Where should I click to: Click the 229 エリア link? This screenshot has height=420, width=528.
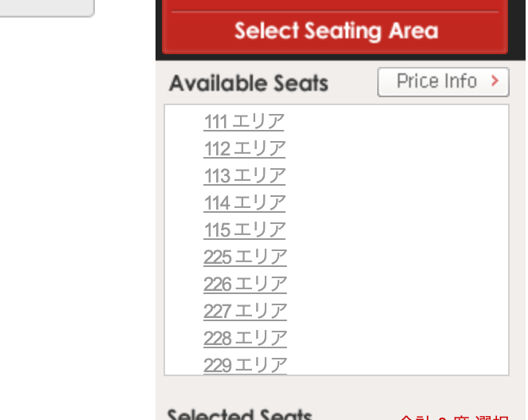245,366
